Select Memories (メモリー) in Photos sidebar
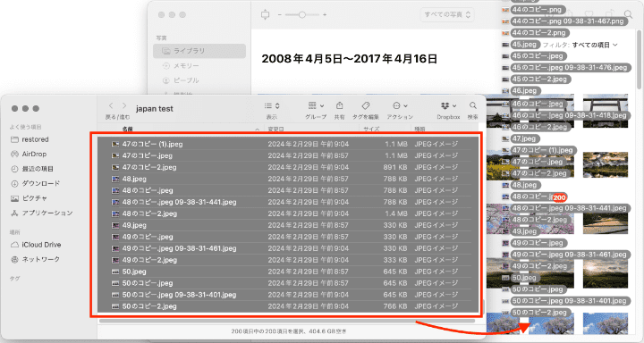Screen dimensions: 644x343 tap(181, 65)
